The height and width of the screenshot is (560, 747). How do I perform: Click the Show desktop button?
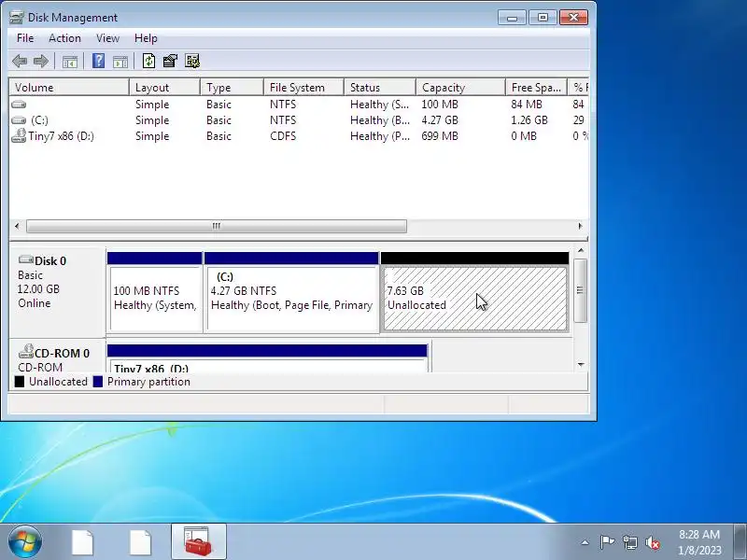pos(740,541)
